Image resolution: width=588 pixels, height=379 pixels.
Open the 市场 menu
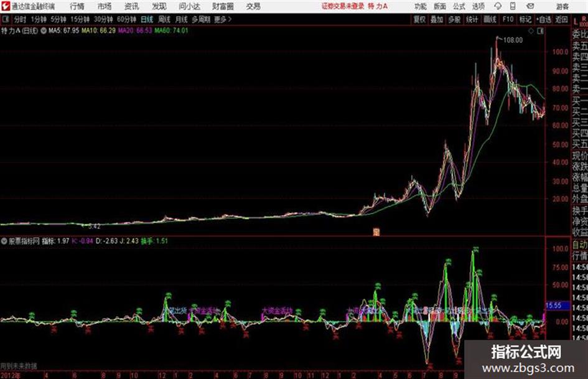105,6
